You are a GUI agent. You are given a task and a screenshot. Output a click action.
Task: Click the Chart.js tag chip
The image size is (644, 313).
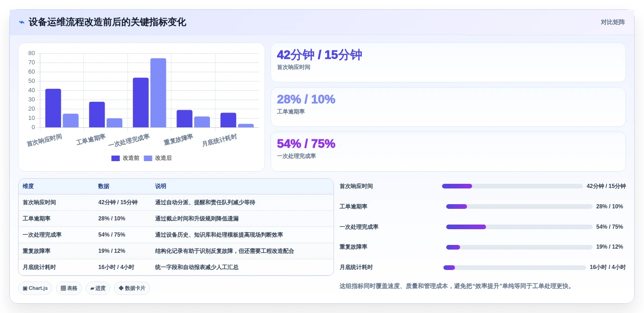click(x=35, y=288)
